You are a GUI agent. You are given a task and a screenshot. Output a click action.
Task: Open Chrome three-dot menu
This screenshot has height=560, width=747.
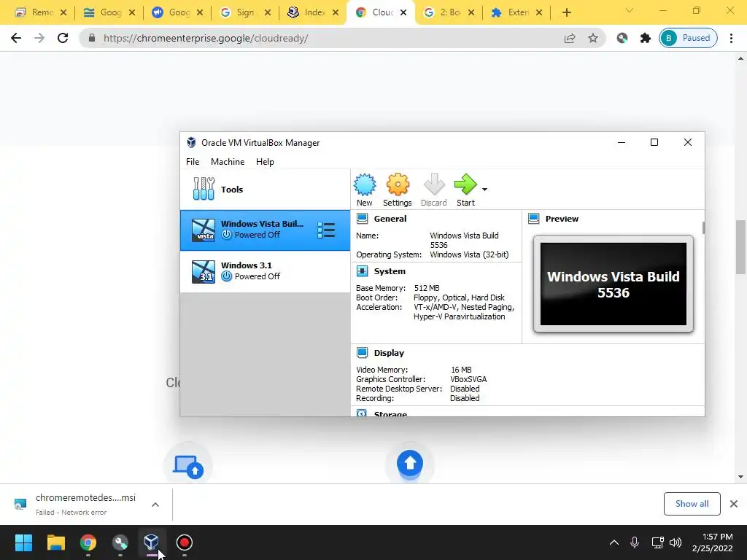(731, 38)
